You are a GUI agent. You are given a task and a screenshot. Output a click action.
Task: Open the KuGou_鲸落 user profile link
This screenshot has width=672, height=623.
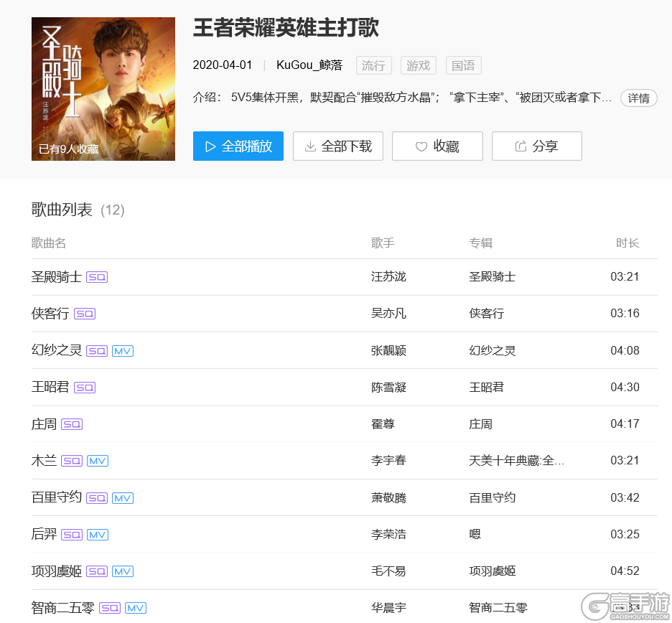pyautogui.click(x=309, y=65)
